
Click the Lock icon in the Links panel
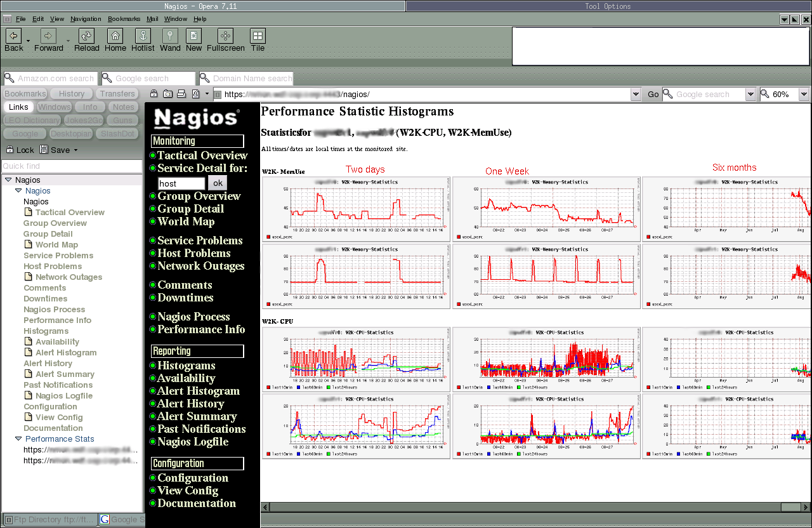(x=10, y=150)
